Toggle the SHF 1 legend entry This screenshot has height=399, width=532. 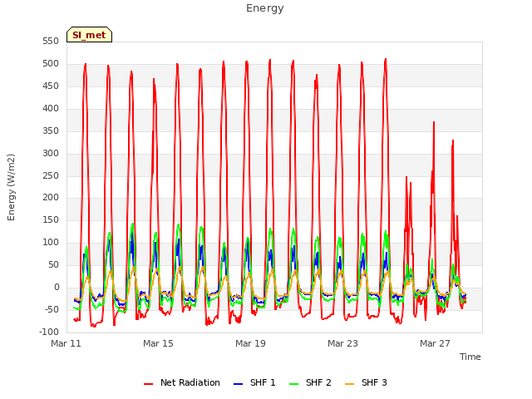254,382
